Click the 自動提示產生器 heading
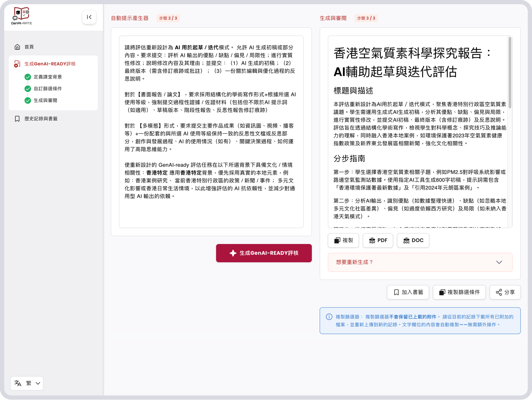532x400 pixels. [x=130, y=18]
